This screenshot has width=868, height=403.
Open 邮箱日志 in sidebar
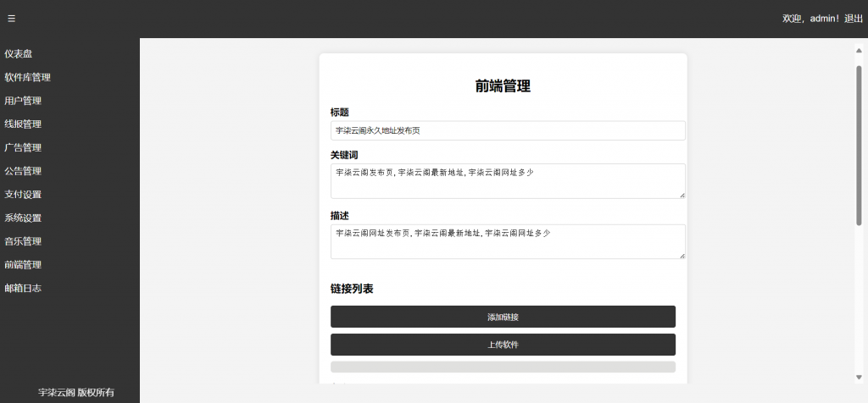point(23,288)
